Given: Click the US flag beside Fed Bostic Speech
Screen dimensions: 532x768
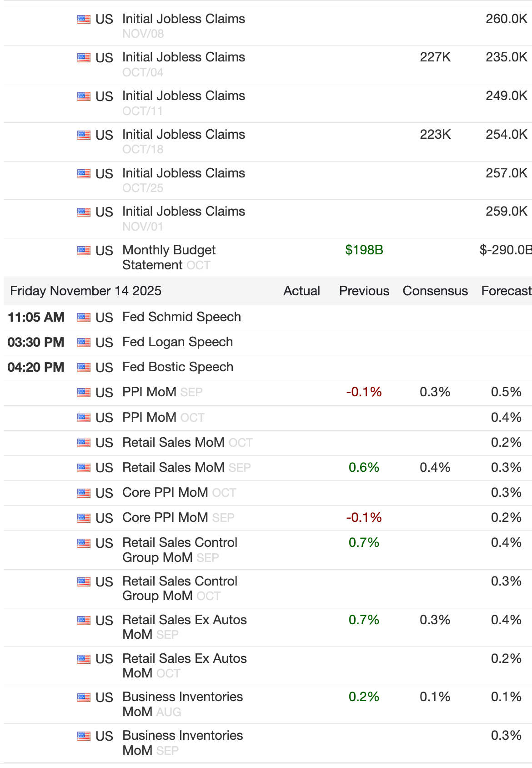Looking at the screenshot, I should (x=84, y=368).
